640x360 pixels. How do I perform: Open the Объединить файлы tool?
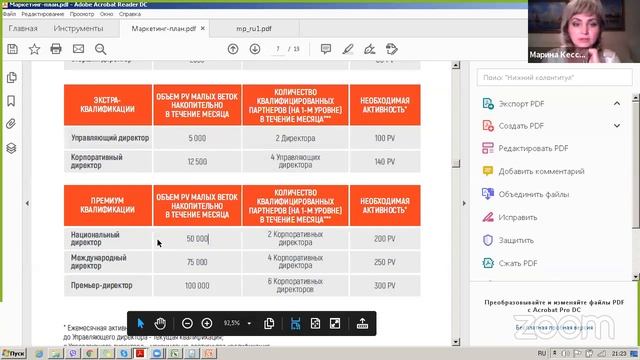pos(533,194)
